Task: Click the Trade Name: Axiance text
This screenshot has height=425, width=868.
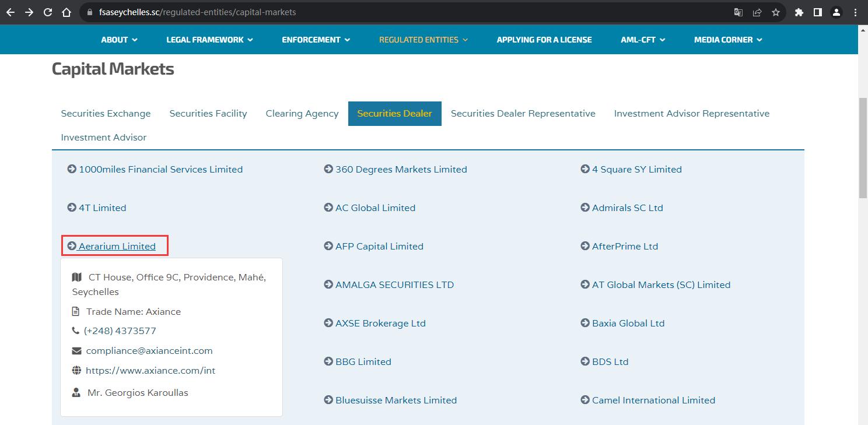Action: tap(134, 311)
